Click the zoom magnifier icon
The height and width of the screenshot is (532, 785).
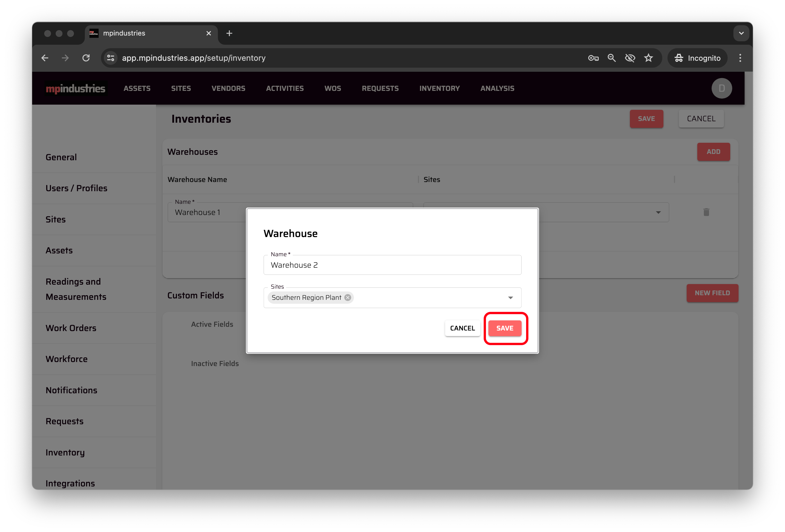pos(611,58)
